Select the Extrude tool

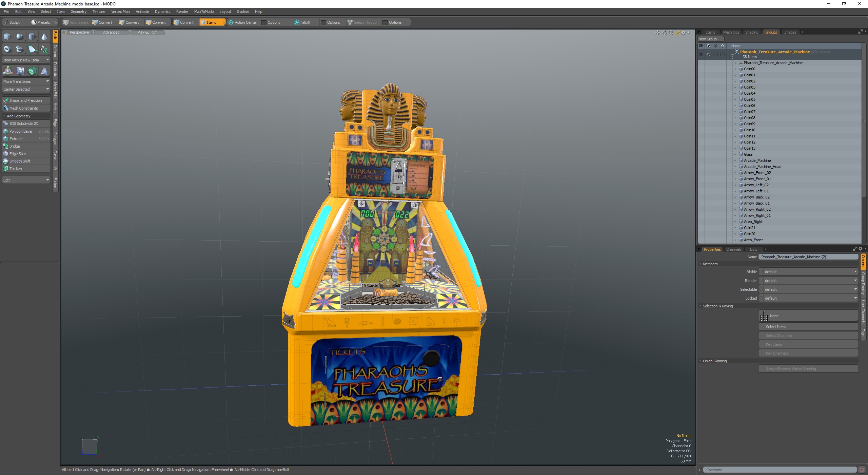coord(26,139)
